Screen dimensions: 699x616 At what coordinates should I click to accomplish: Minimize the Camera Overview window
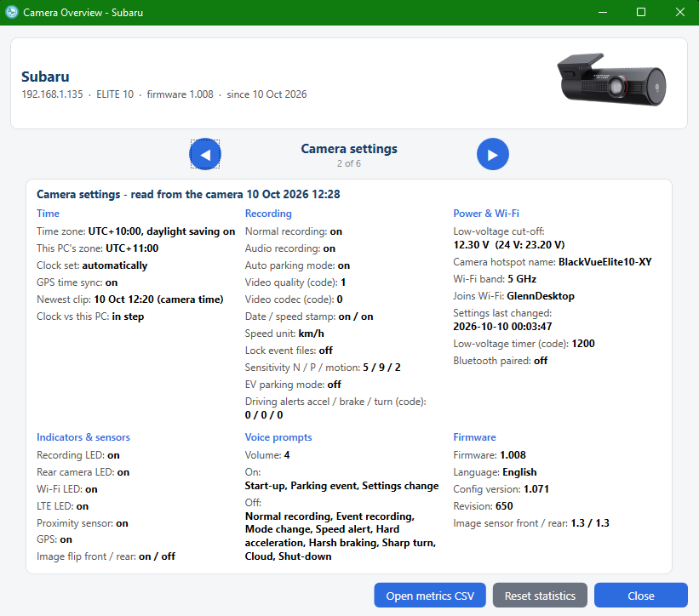click(x=603, y=12)
